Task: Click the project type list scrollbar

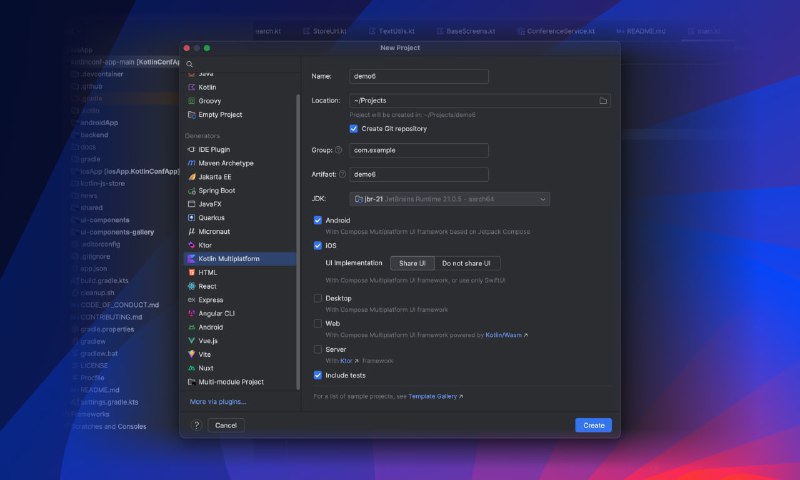Action: [x=298, y=242]
